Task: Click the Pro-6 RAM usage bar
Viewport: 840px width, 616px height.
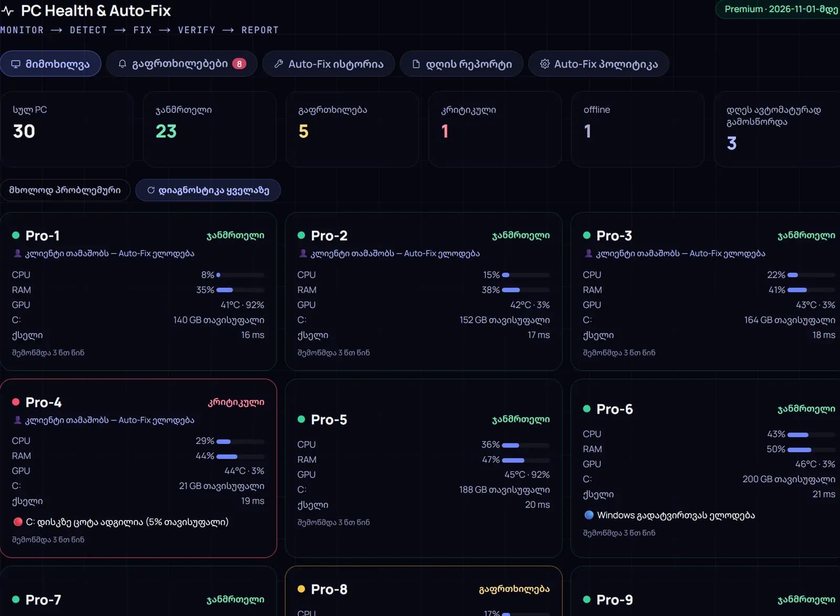Action: coord(811,450)
